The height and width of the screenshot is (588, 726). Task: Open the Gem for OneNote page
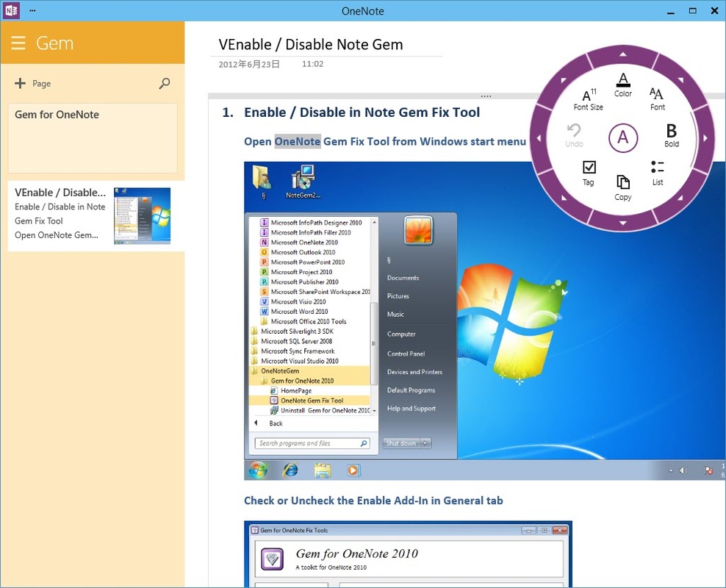93,138
